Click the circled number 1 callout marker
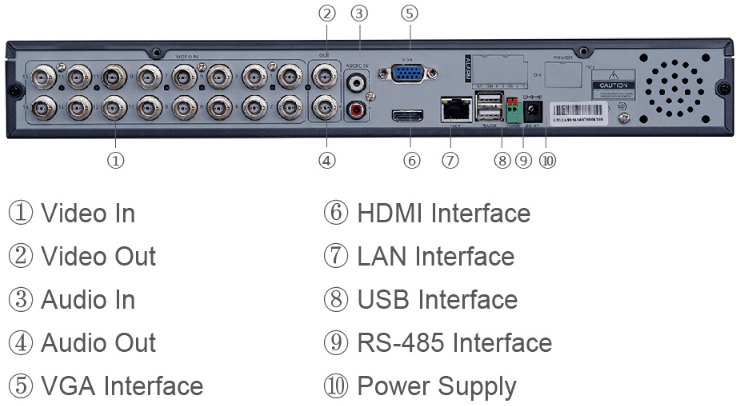The height and width of the screenshot is (406, 741). tap(115, 160)
